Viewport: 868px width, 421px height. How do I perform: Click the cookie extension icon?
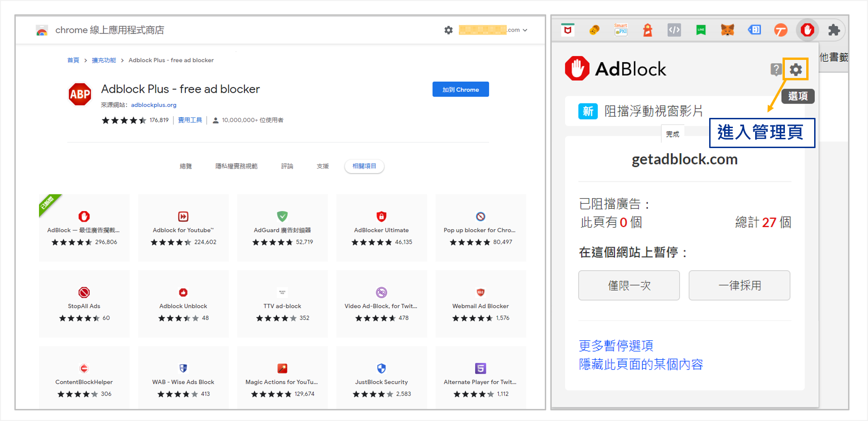(x=594, y=30)
